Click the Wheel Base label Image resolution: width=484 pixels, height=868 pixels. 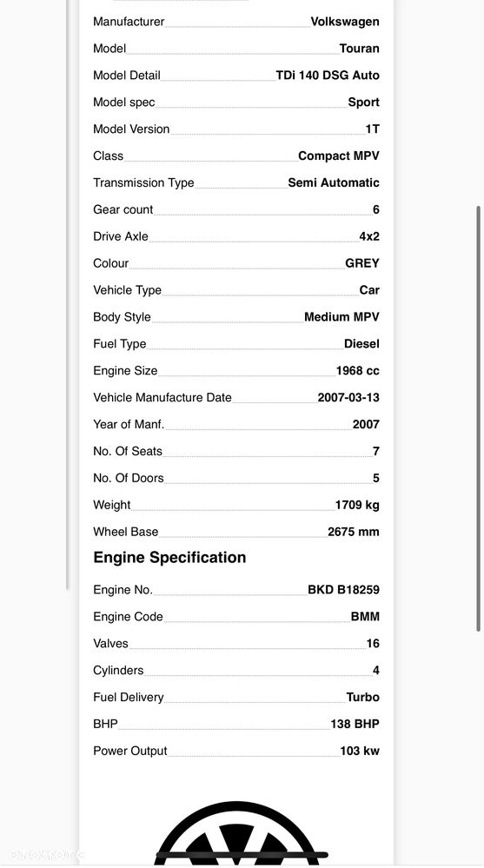126,532
